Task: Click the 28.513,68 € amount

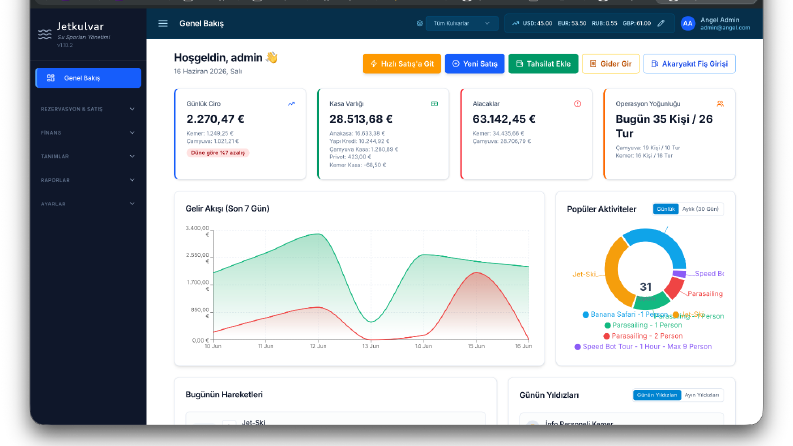Action: click(361, 119)
